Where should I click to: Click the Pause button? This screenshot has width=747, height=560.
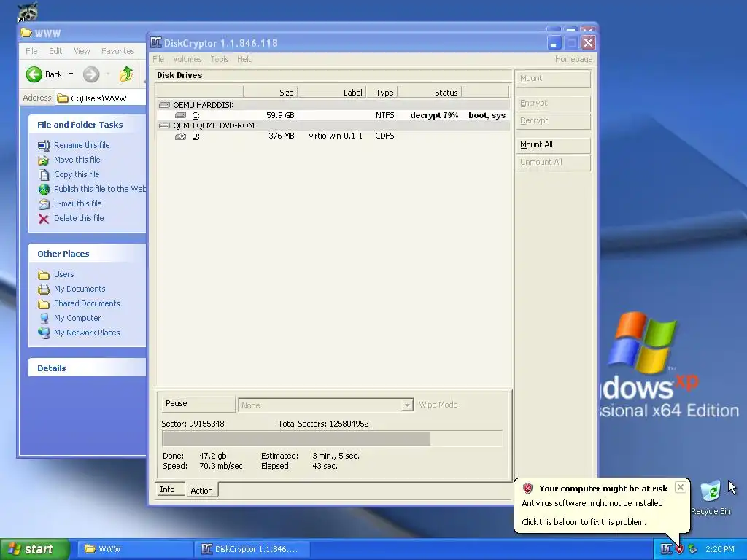198,404
